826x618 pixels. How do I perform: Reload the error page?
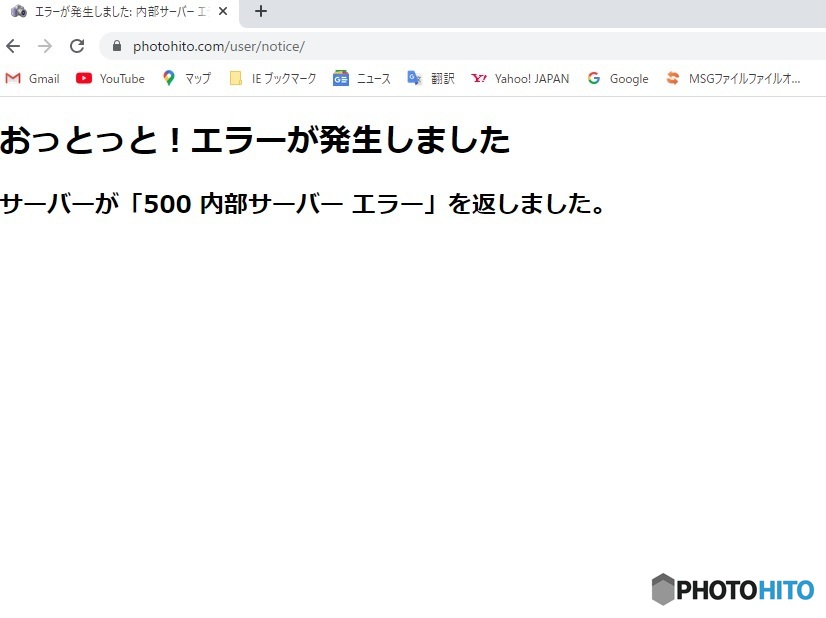(x=77, y=45)
